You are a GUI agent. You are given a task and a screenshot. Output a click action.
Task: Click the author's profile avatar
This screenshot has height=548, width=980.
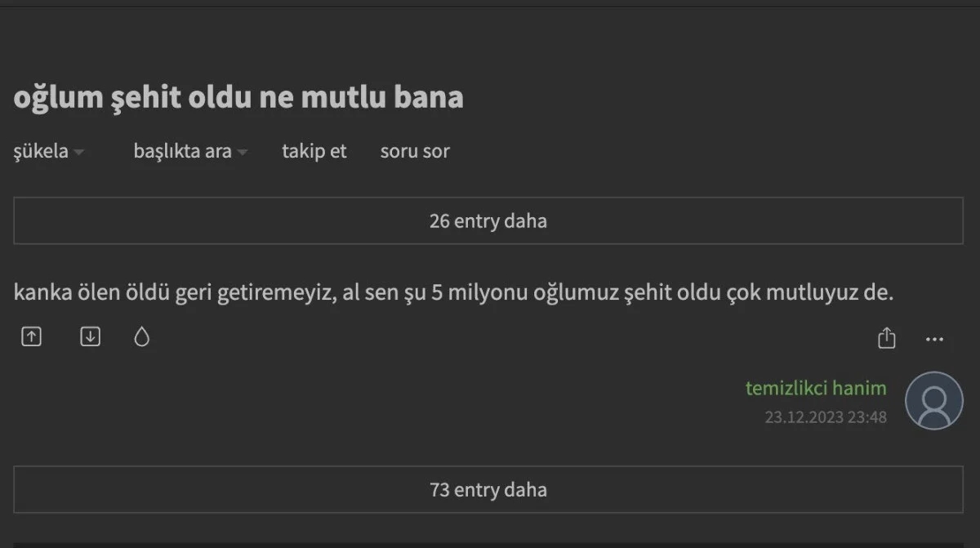933,400
